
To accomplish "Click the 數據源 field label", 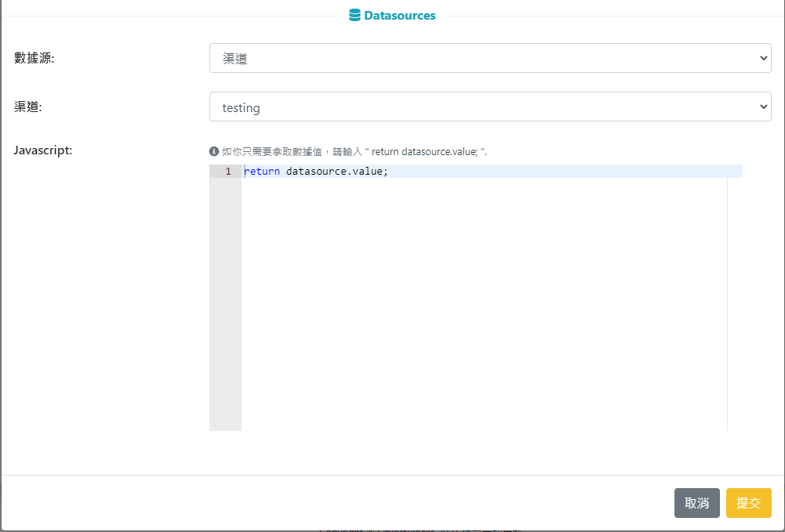I will click(35, 58).
